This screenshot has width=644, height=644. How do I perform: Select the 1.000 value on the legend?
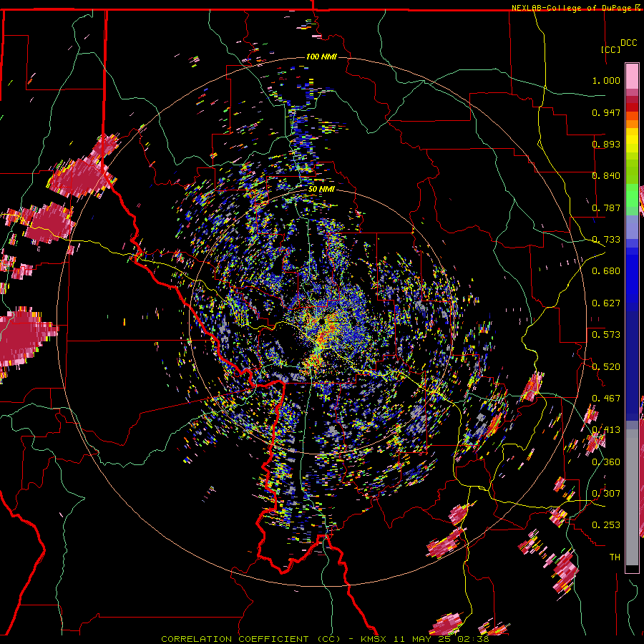[606, 80]
